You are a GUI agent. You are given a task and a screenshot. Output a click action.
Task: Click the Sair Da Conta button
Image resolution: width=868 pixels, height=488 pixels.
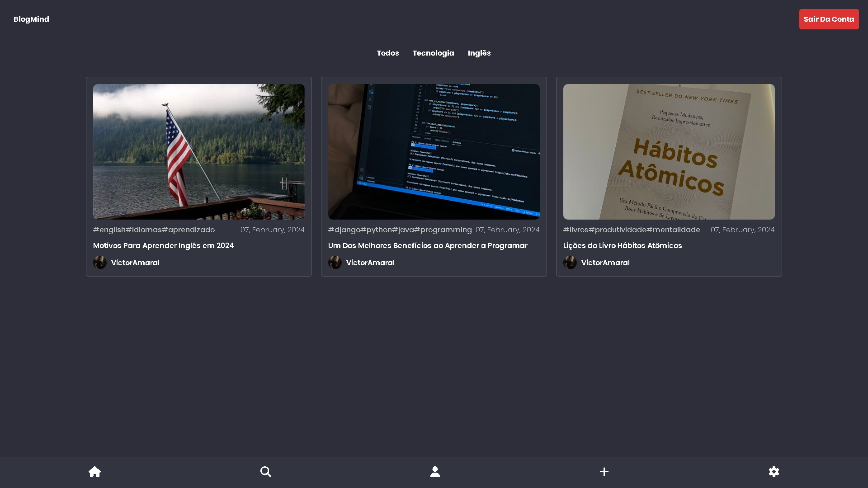tap(829, 19)
